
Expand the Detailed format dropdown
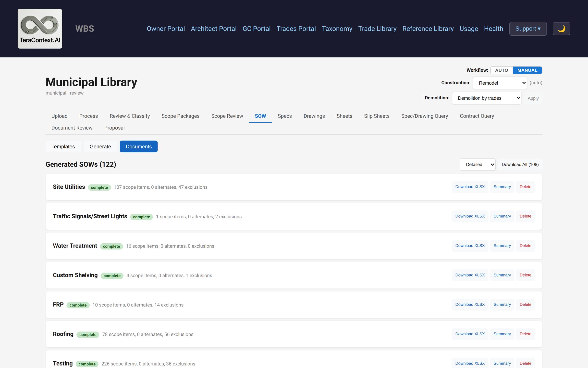(x=478, y=165)
